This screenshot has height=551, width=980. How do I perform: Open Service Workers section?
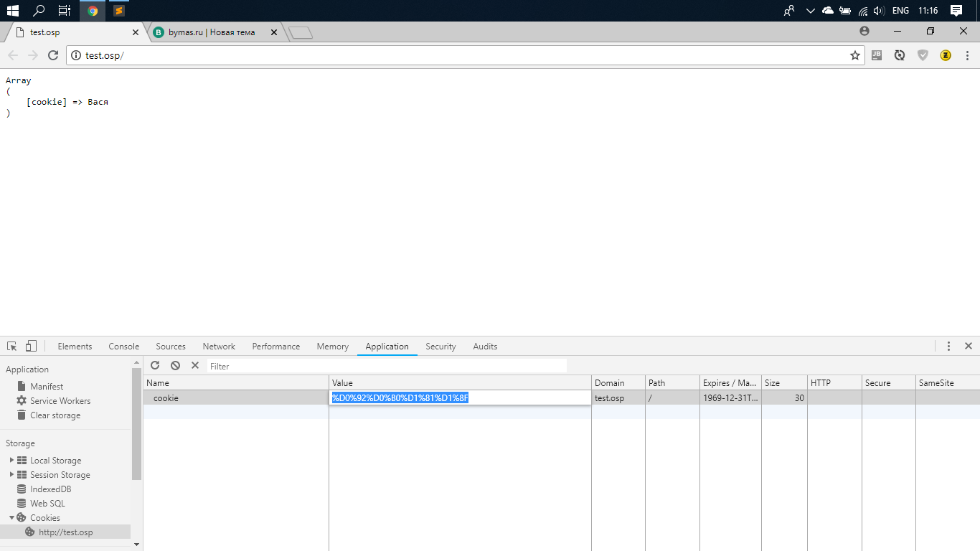point(60,401)
